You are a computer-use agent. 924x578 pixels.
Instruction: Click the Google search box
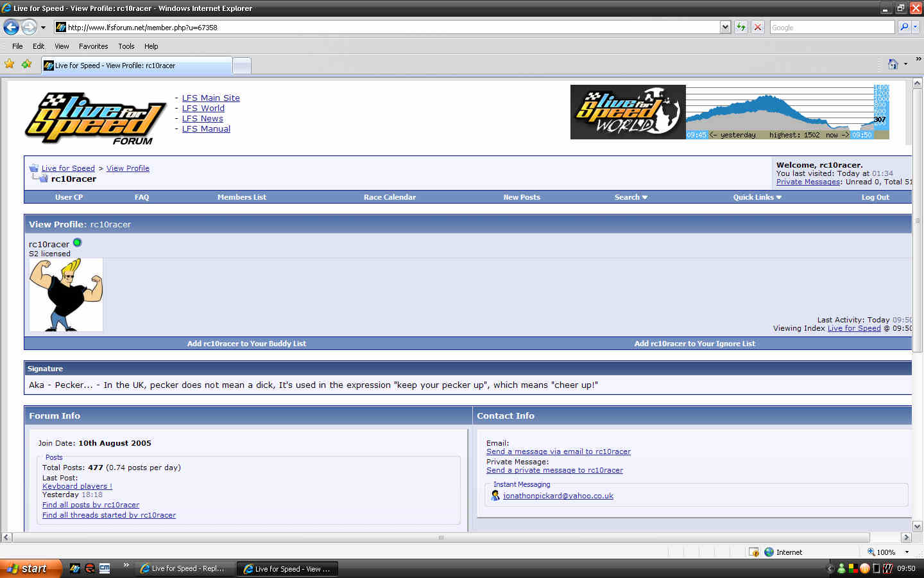click(x=832, y=27)
